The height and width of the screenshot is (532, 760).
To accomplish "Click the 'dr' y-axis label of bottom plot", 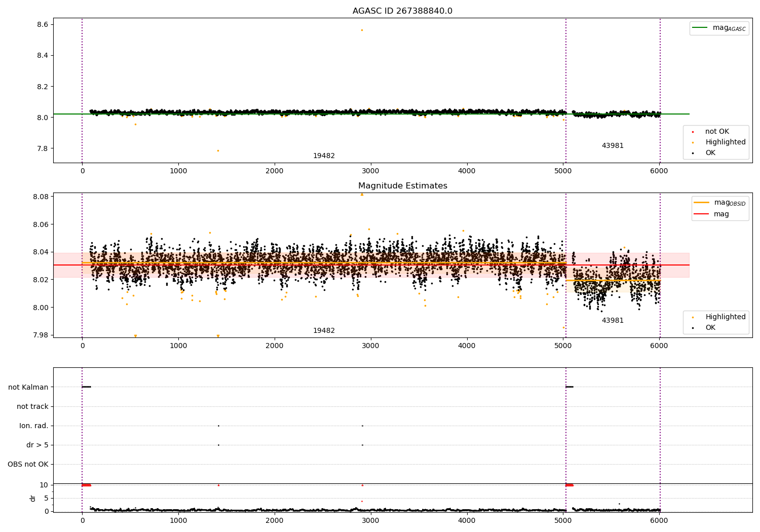I will (x=33, y=498).
